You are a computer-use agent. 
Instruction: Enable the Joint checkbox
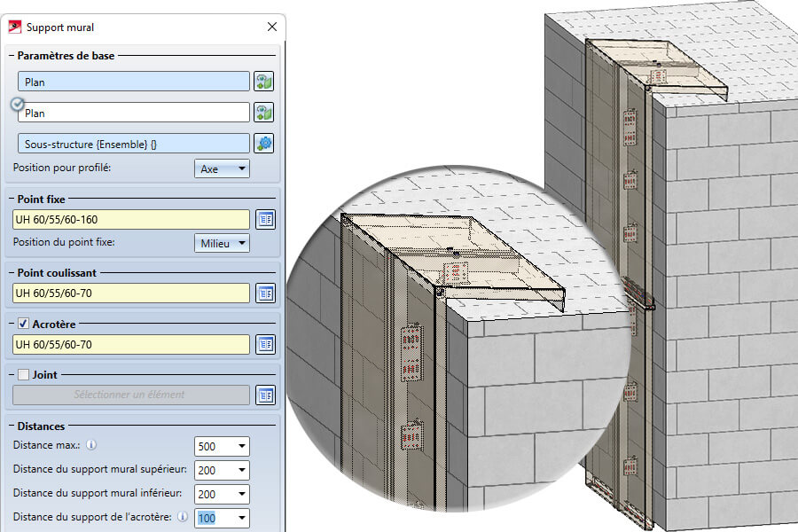pos(23,375)
